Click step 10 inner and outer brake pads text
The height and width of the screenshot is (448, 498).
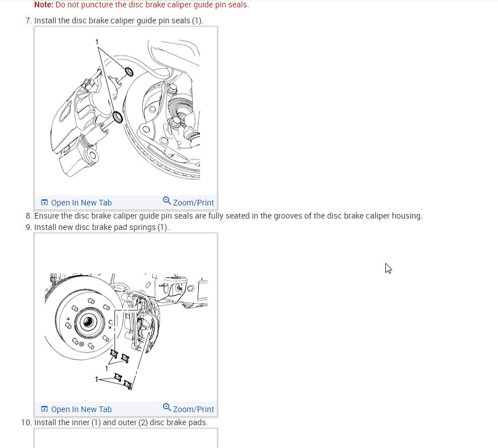tap(121, 422)
